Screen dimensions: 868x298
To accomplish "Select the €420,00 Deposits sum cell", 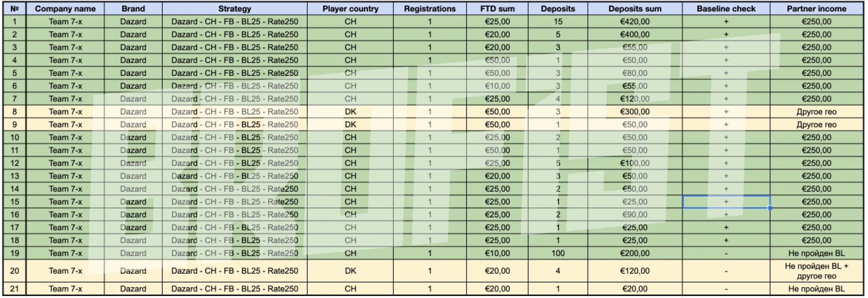I will point(635,22).
